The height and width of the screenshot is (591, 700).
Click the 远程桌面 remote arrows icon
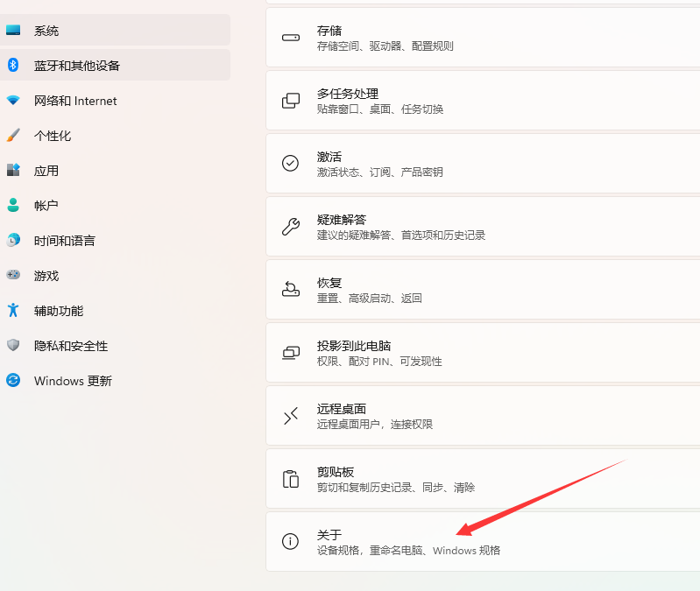pos(291,416)
